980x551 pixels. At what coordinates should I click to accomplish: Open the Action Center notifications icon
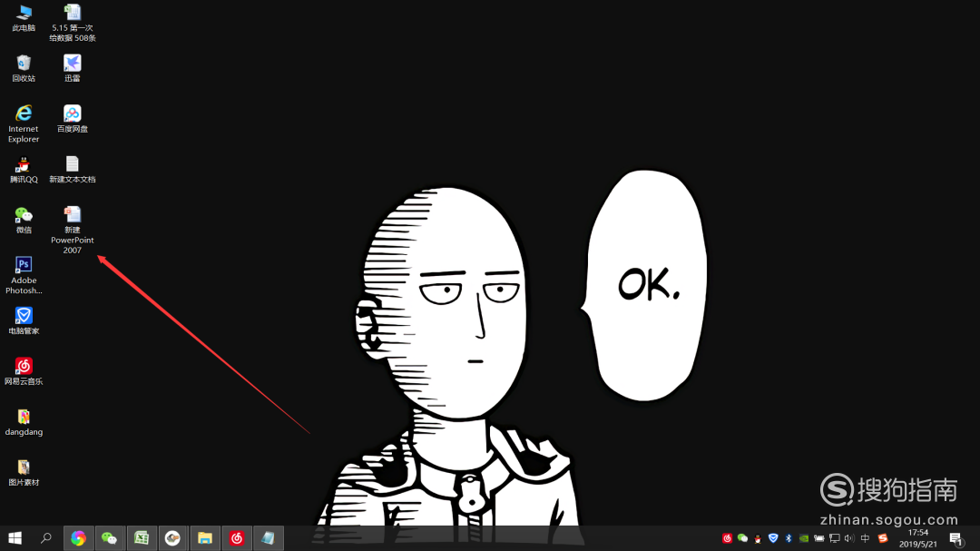[x=955, y=538]
